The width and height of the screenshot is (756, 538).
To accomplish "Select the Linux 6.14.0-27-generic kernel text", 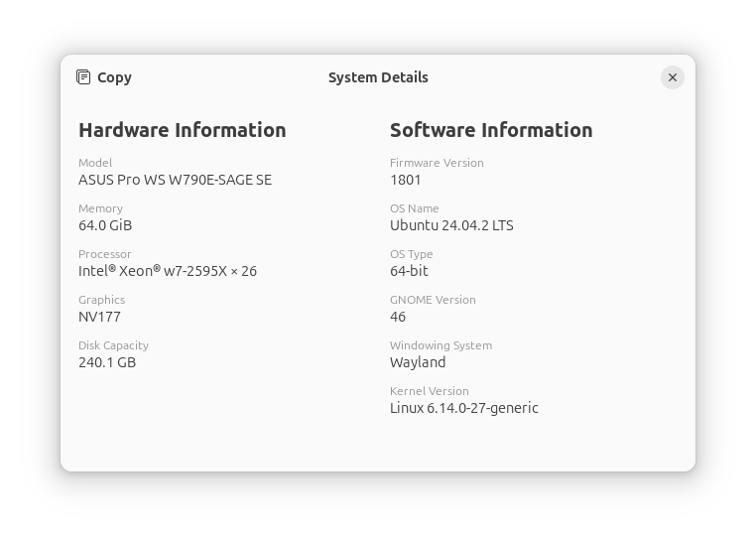I will [463, 408].
